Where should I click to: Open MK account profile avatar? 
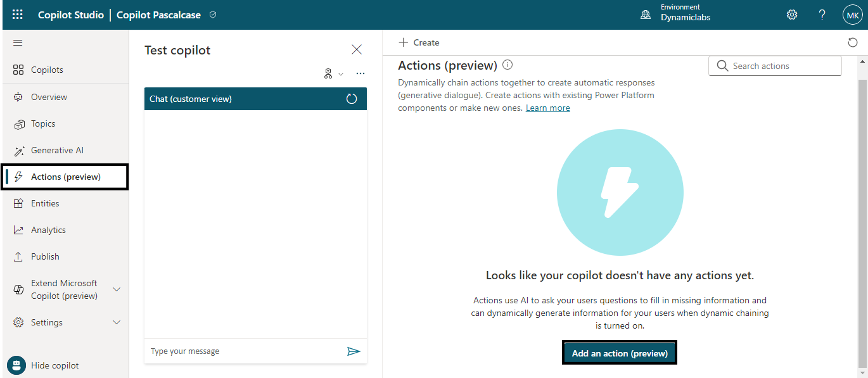tap(852, 15)
